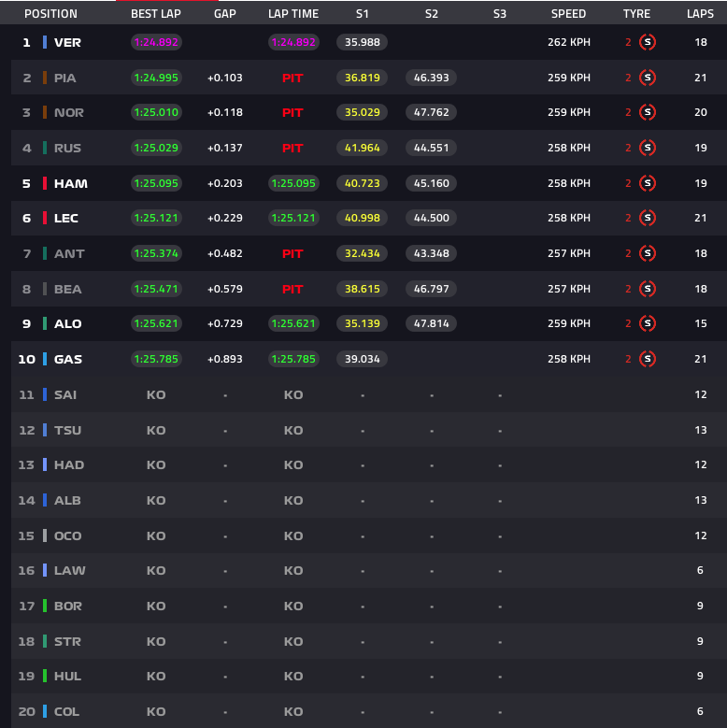Click the soft tyre icon for PIA
Viewport: 727px width, 728px height.
(648, 78)
